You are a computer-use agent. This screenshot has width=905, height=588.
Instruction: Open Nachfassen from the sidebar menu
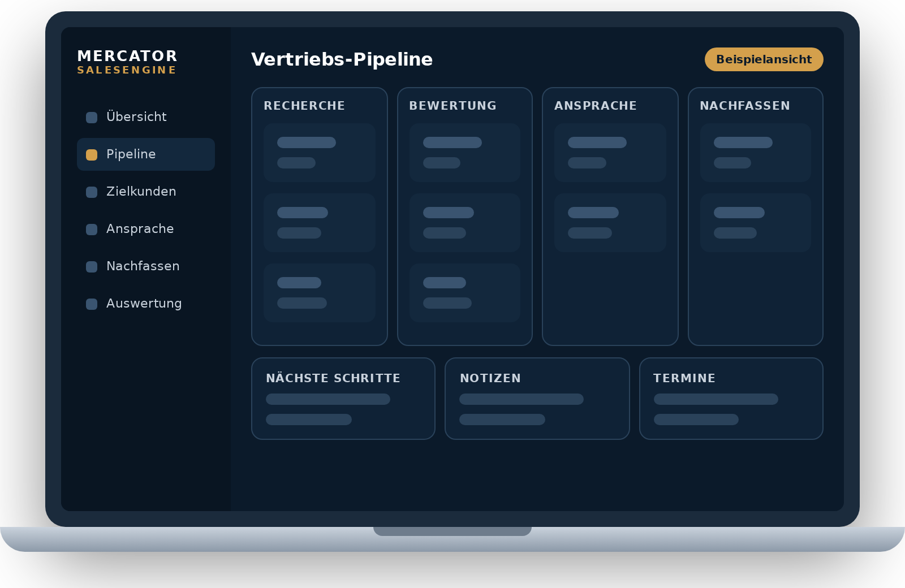coord(146,266)
